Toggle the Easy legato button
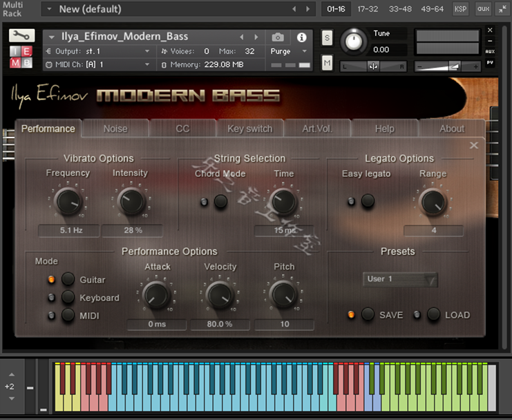 368,201
